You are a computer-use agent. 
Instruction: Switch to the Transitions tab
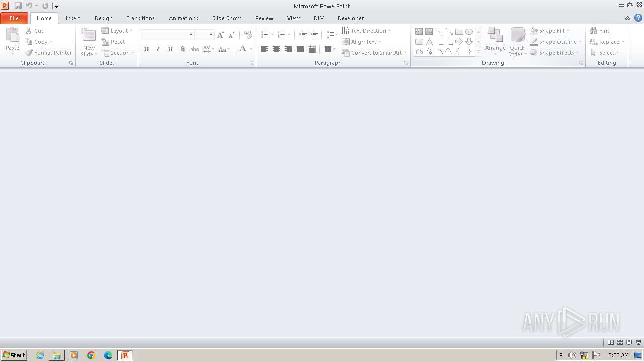click(140, 18)
